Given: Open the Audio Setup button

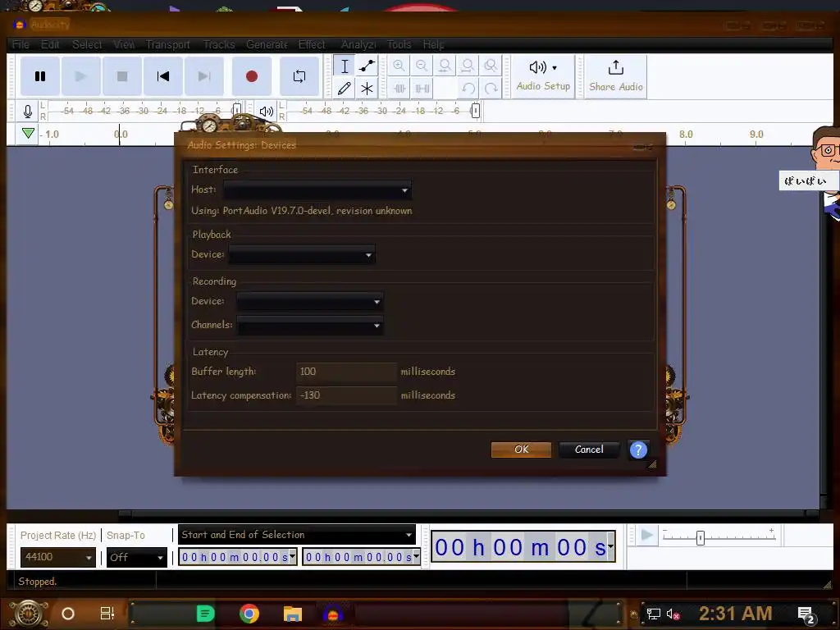Looking at the screenshot, I should (x=543, y=76).
